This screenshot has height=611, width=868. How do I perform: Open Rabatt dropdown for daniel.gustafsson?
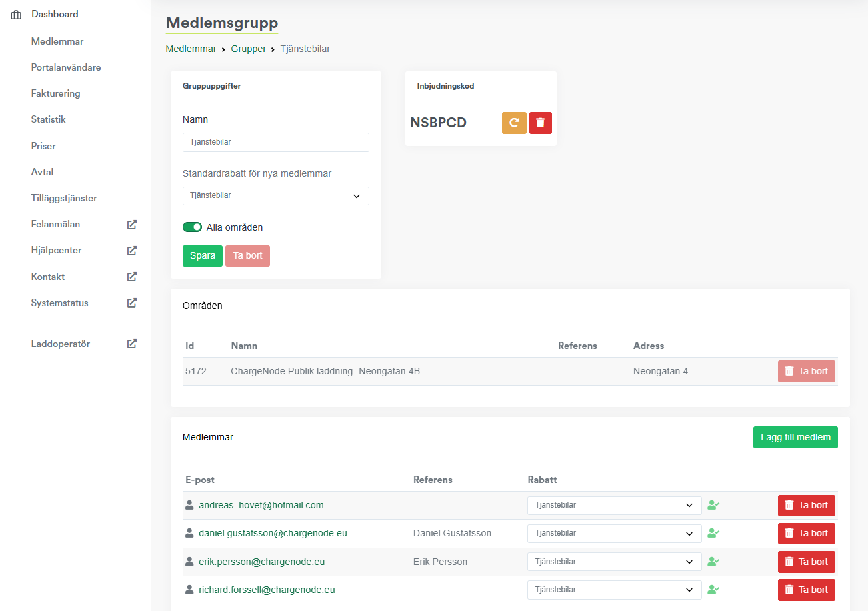(x=614, y=534)
